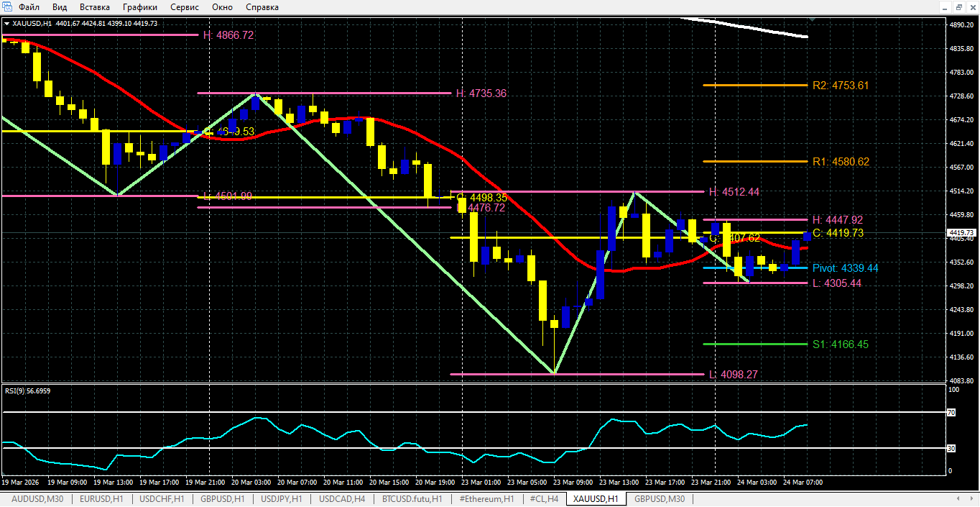Click the H: 4447.92 high label
The image size is (980, 507).
click(837, 220)
